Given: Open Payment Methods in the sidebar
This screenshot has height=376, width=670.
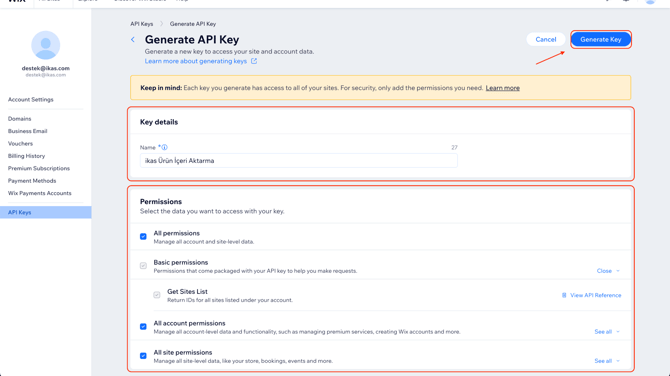Looking at the screenshot, I should [32, 181].
